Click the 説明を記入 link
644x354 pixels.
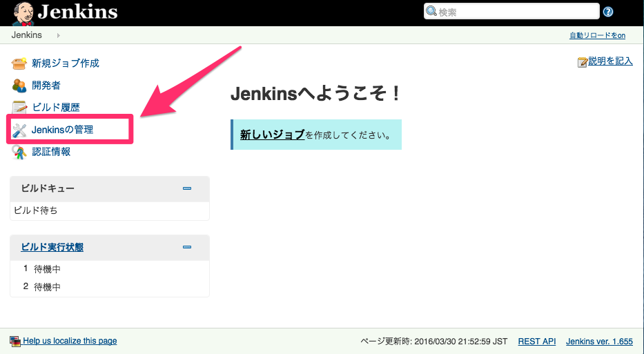pyautogui.click(x=610, y=61)
